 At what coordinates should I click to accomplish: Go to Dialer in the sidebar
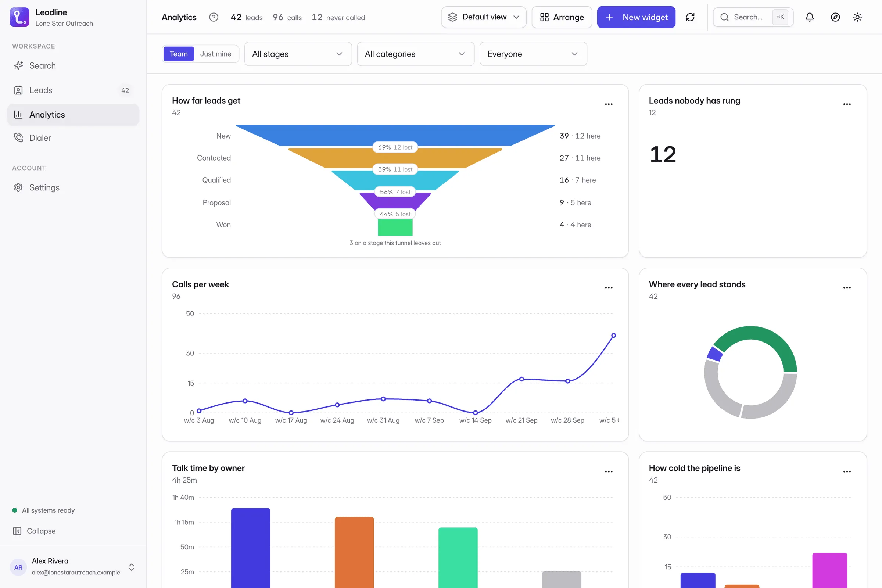pyautogui.click(x=73, y=138)
